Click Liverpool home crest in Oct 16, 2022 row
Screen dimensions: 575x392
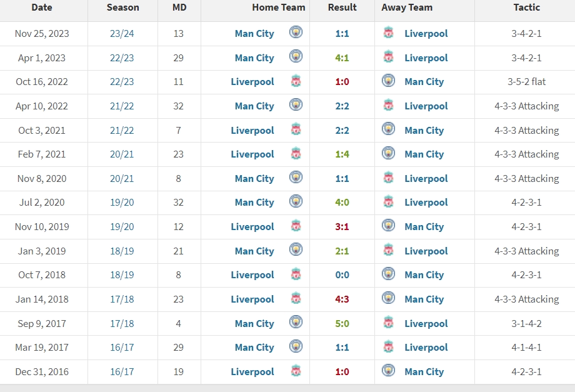296,81
